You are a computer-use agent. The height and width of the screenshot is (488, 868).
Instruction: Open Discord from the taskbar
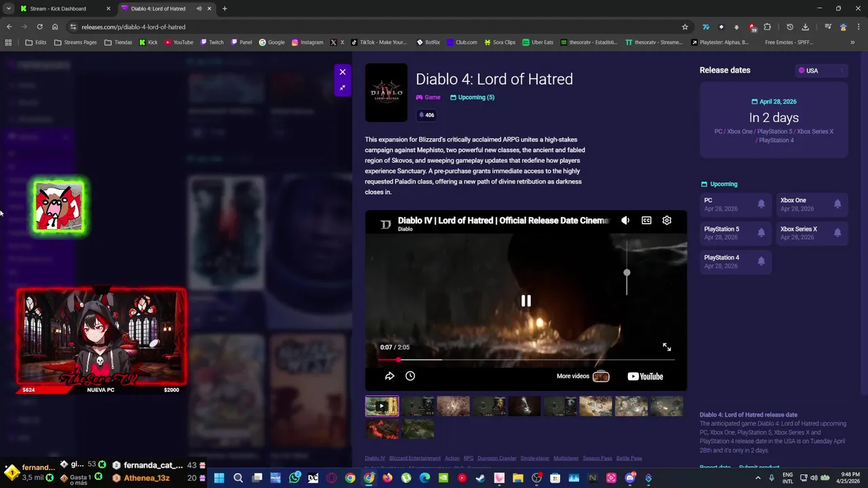click(629, 478)
